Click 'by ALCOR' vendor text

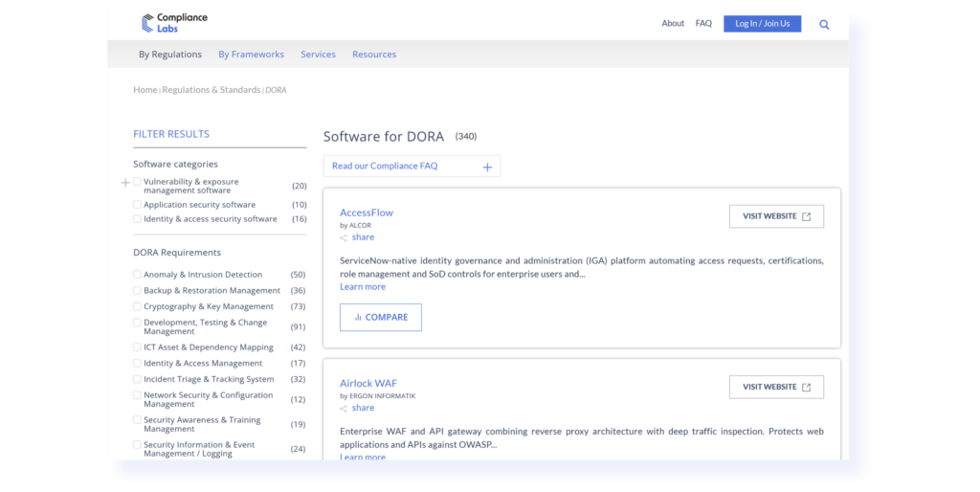(x=356, y=225)
